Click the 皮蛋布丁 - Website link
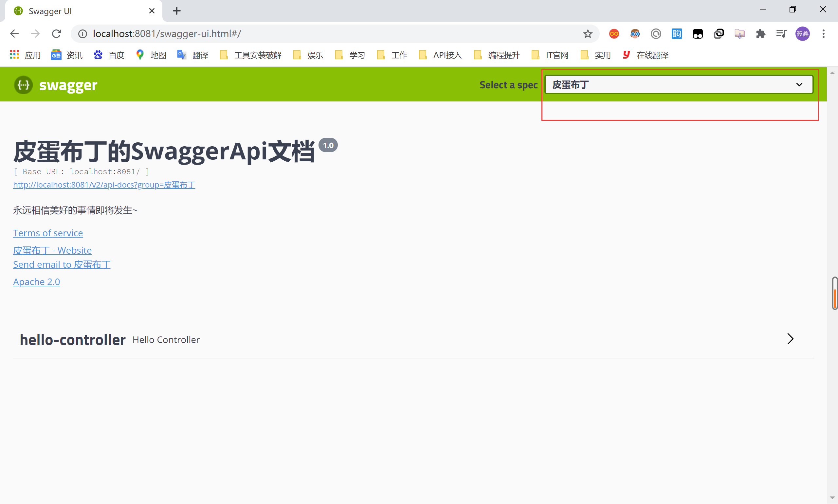 [52, 250]
